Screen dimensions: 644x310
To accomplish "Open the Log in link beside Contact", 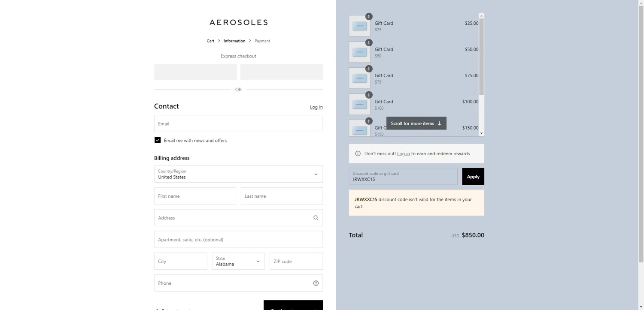I will coord(316,107).
